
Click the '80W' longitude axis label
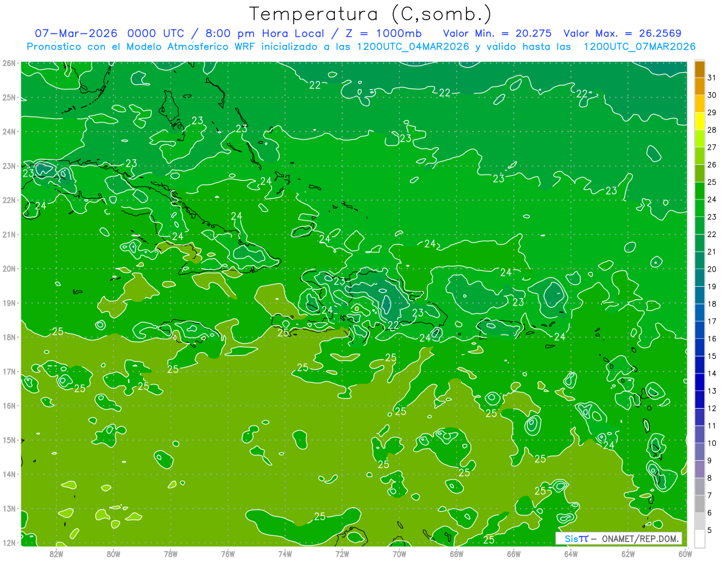tap(113, 554)
